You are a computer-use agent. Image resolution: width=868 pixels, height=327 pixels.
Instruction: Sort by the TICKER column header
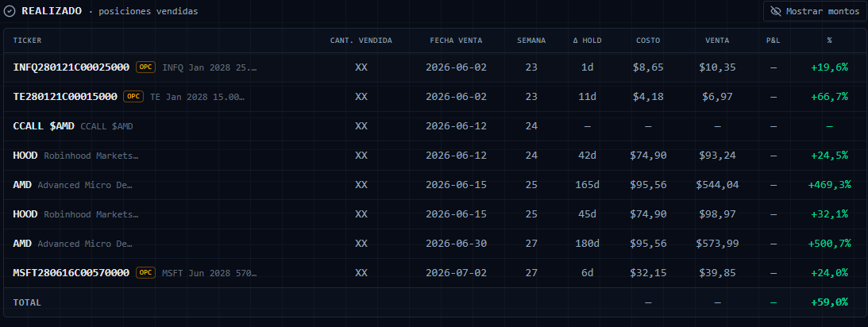point(27,40)
